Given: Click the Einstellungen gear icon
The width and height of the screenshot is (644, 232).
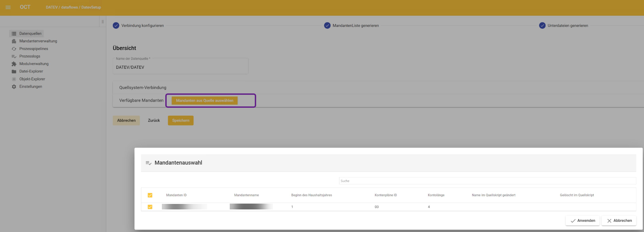Looking at the screenshot, I should (x=14, y=87).
